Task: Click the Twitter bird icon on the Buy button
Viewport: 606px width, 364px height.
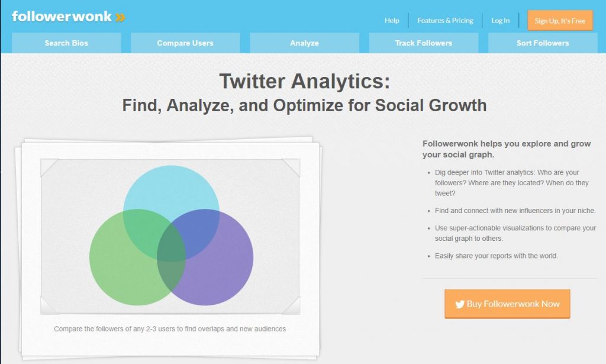Action: (x=459, y=304)
